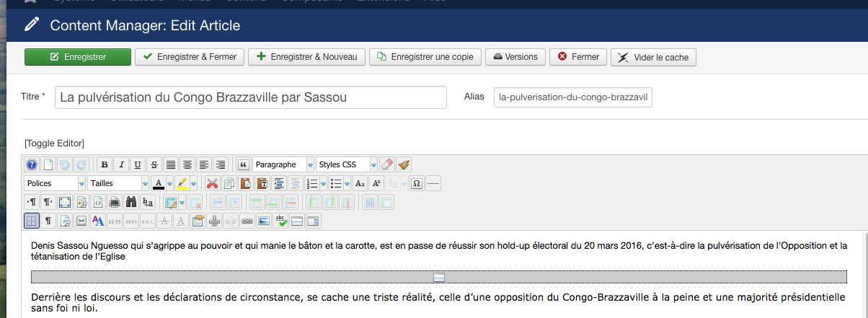The image size is (868, 318).
Task: Click the broom cleanup icon
Action: 404,164
